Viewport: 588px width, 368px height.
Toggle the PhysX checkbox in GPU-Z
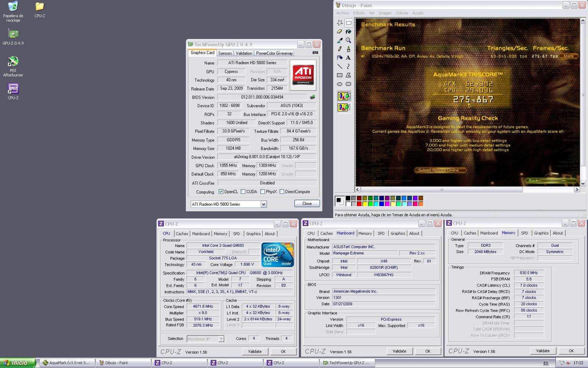262,192
